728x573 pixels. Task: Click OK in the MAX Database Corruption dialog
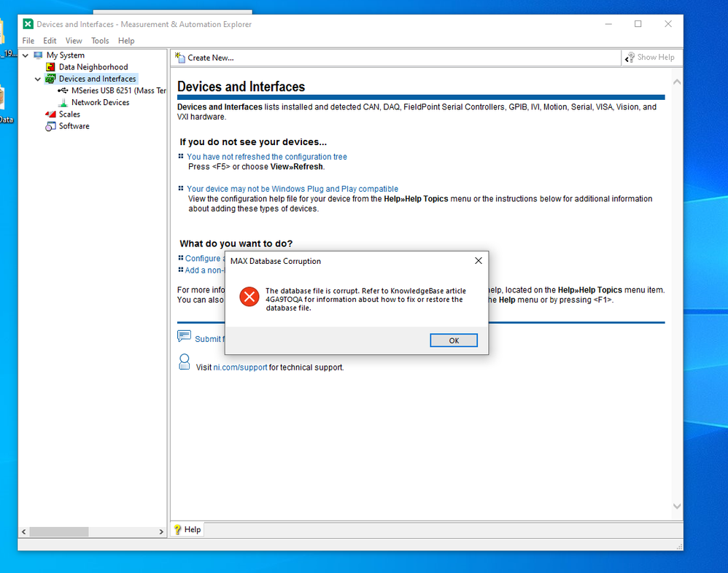coord(454,340)
